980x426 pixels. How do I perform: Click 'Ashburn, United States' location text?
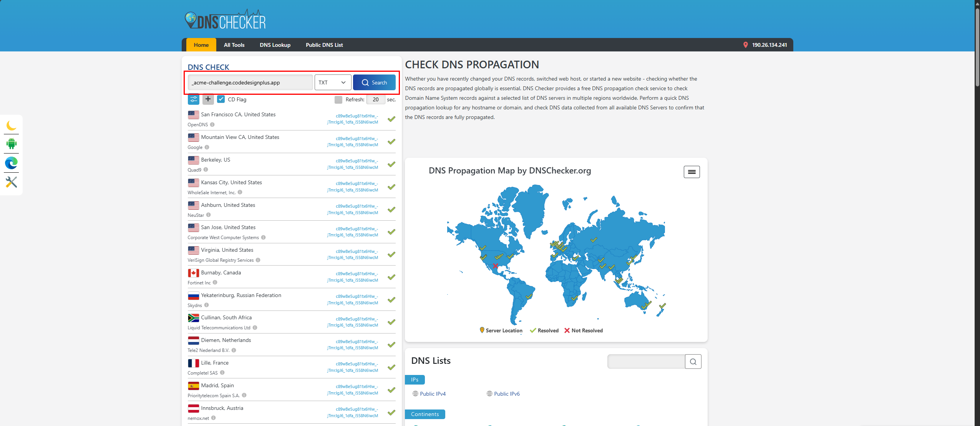(228, 205)
